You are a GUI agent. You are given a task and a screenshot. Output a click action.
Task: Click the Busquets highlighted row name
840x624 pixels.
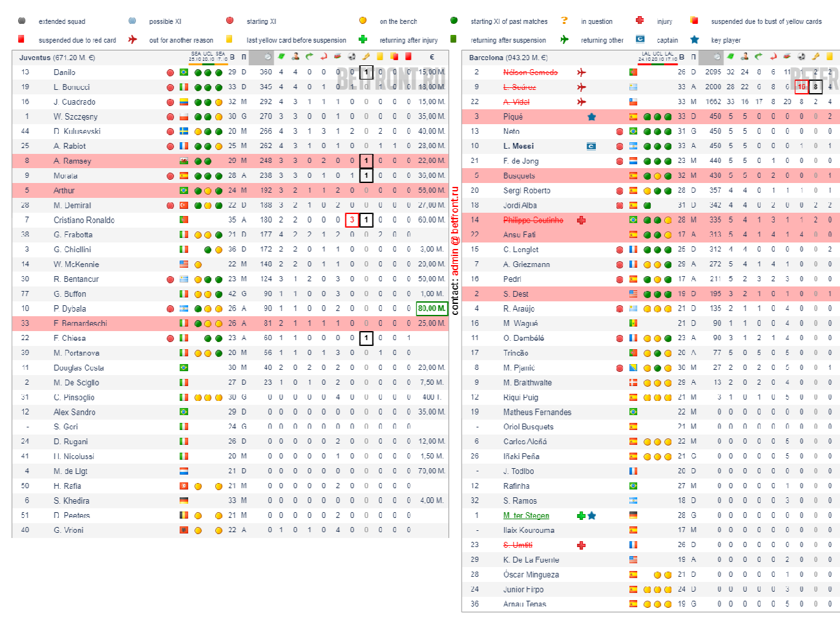click(x=520, y=176)
